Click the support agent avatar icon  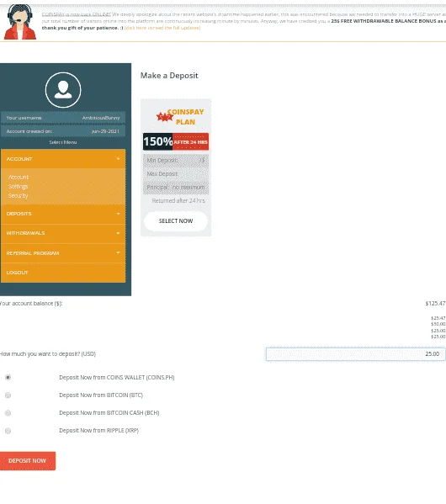(19, 22)
